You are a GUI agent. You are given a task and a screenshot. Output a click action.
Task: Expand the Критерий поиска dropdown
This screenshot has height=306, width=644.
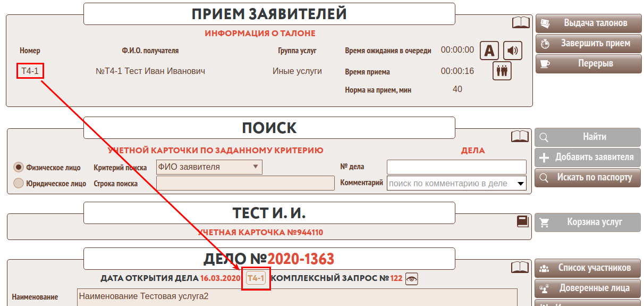coord(209,167)
